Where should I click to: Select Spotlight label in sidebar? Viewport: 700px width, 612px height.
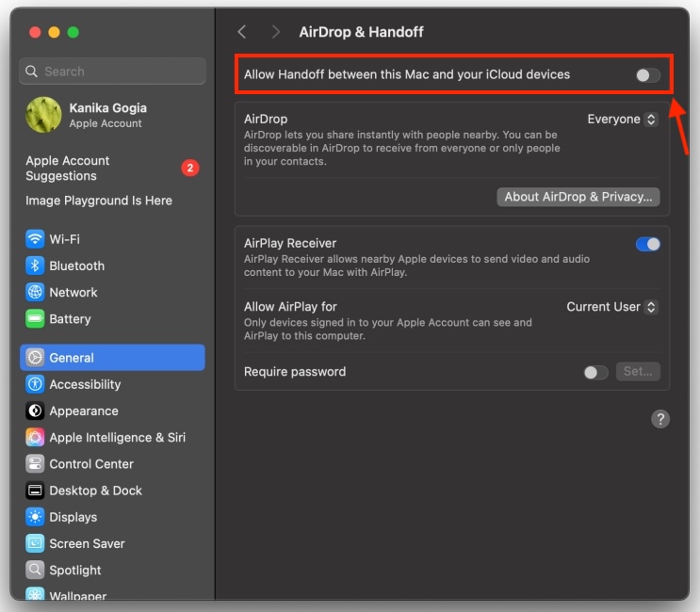pos(75,571)
